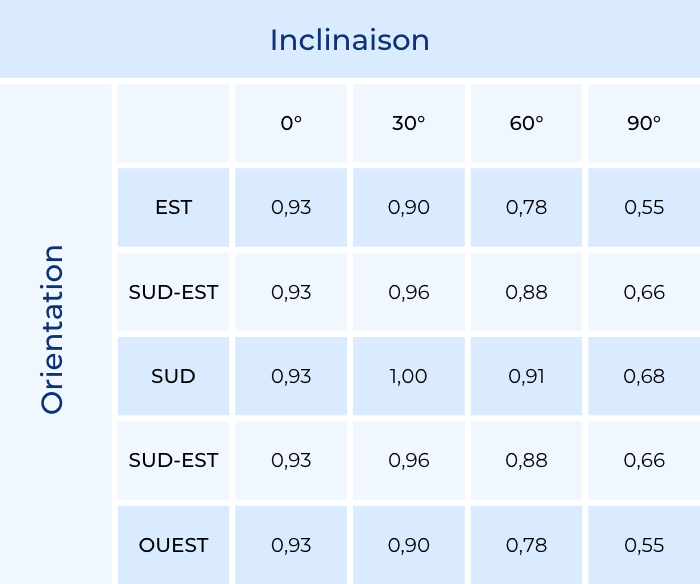
Task: Click the SUD row label
Action: click(x=174, y=377)
